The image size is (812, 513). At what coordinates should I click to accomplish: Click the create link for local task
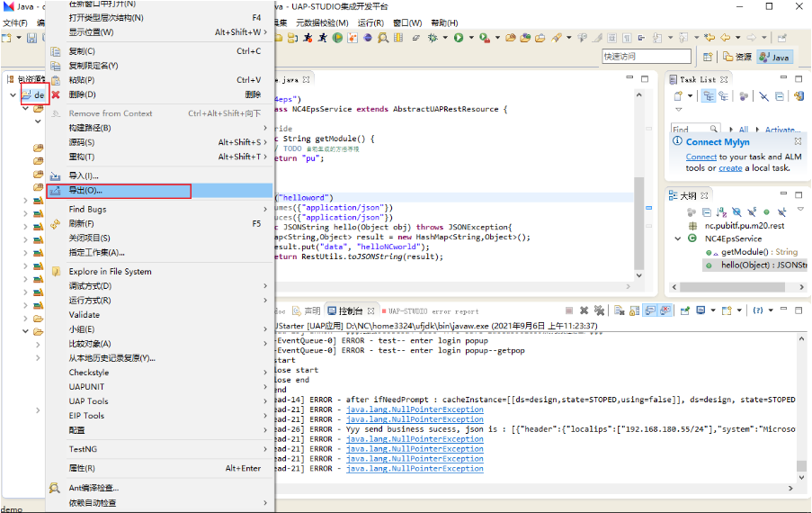730,168
